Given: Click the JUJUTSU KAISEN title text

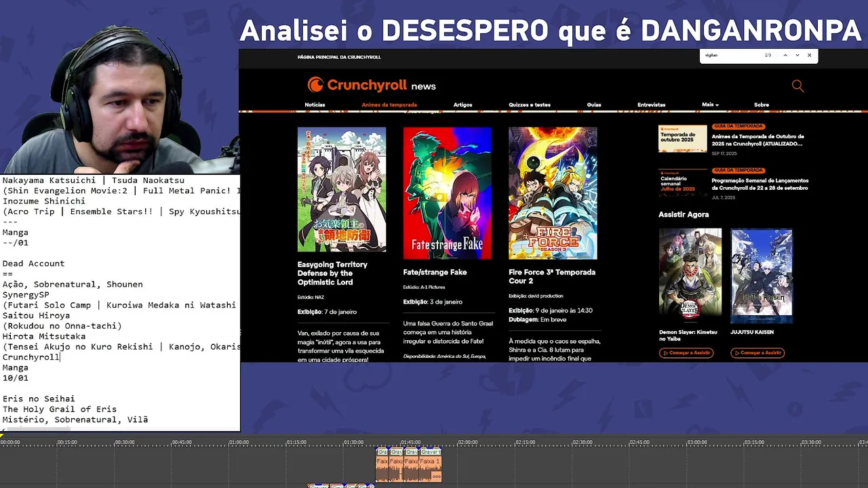Looking at the screenshot, I should click(x=752, y=332).
